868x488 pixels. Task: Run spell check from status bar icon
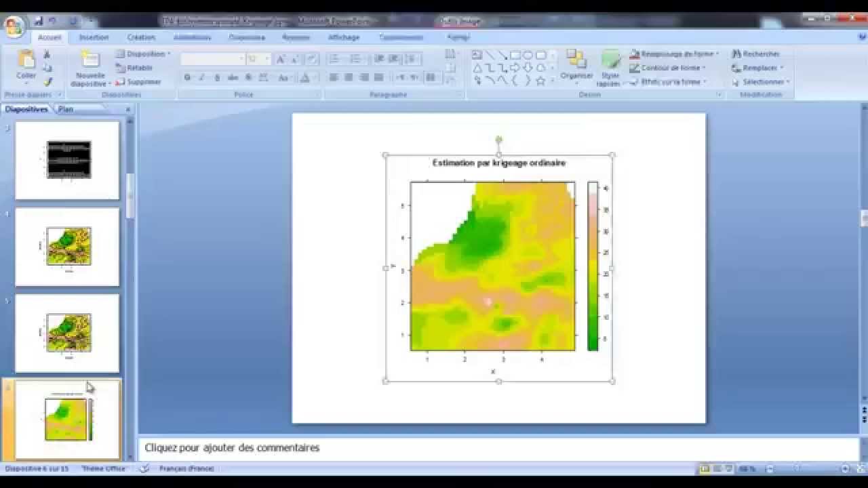144,468
